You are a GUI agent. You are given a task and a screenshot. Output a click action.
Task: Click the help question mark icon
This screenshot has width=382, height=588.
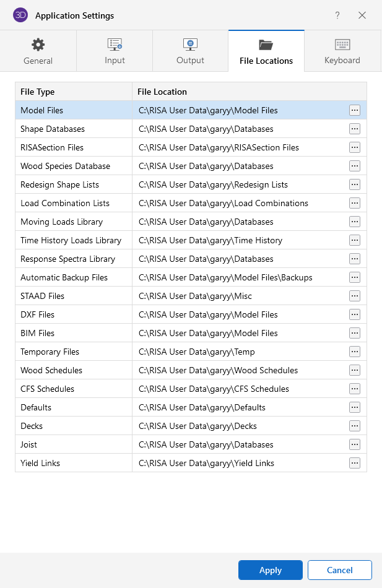pyautogui.click(x=337, y=15)
